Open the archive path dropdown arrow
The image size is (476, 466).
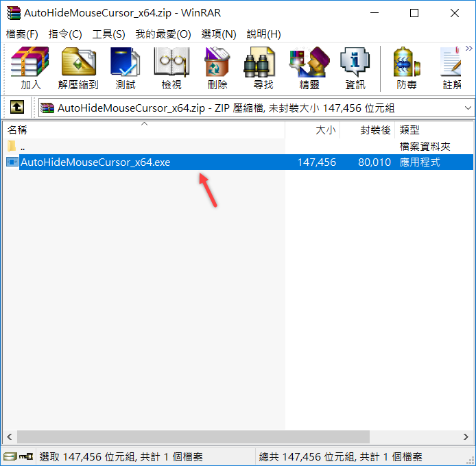click(468, 108)
